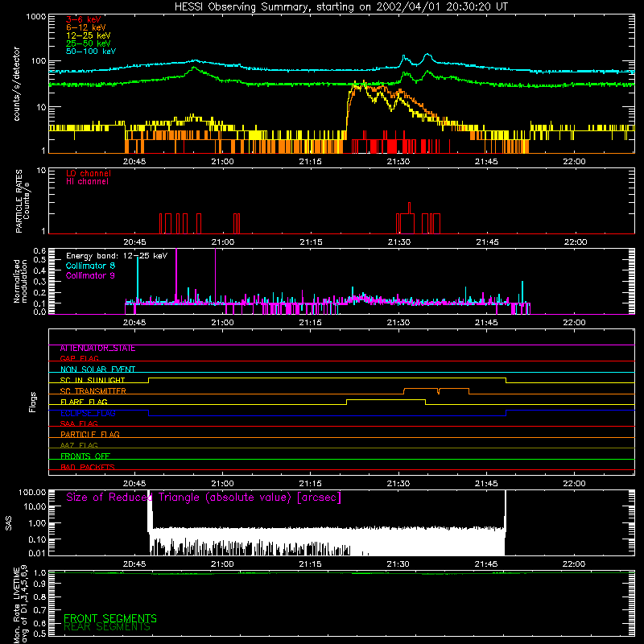Select the Collimator 8 legend entry
The height and width of the screenshot is (644, 644).
(x=90, y=266)
